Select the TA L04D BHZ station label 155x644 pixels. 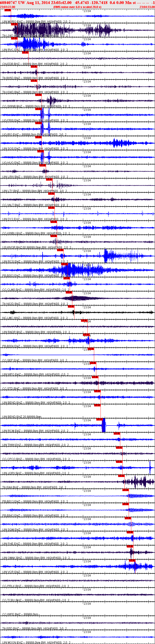[x=35, y=36]
